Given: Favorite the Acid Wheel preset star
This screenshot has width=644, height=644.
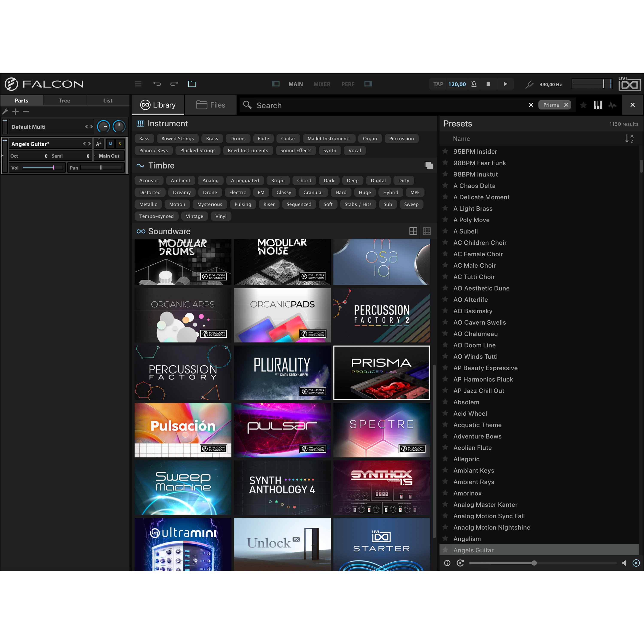Looking at the screenshot, I should coord(445,413).
